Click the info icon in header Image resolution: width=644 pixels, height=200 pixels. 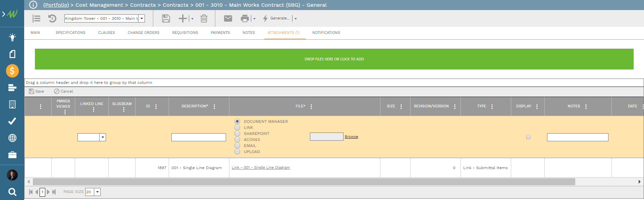point(33,5)
